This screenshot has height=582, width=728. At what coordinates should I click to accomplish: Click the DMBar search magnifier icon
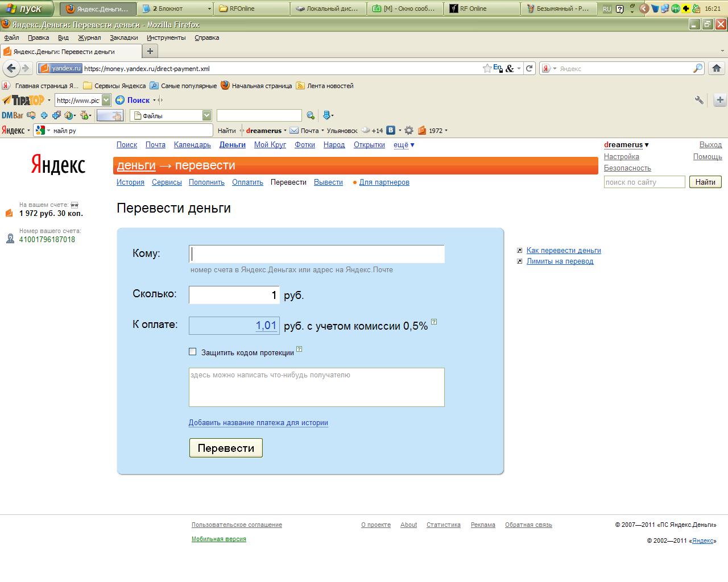(x=311, y=115)
